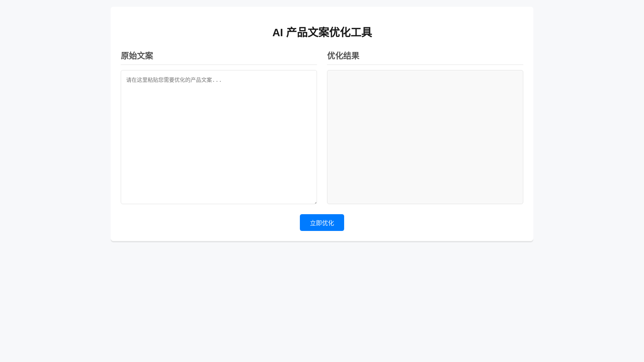
Task: Click the 原始文案 heading
Action: point(137,56)
